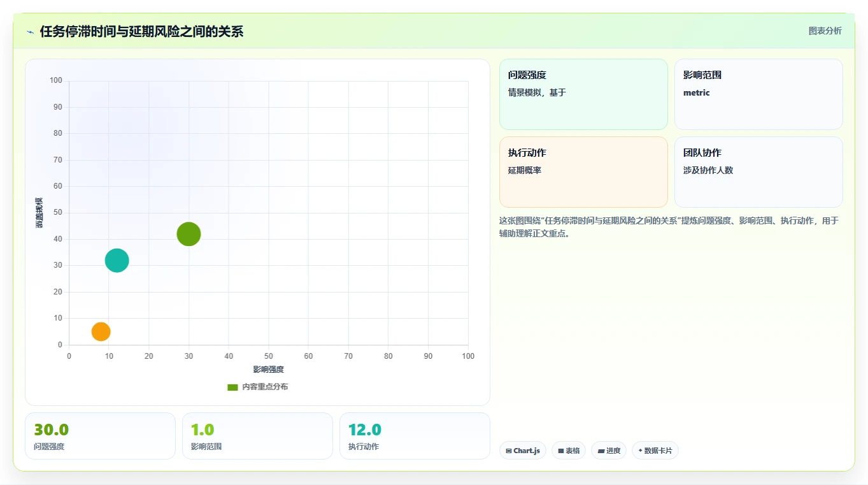Click the orange bubble in the chart
The height and width of the screenshot is (485, 868).
101,331
